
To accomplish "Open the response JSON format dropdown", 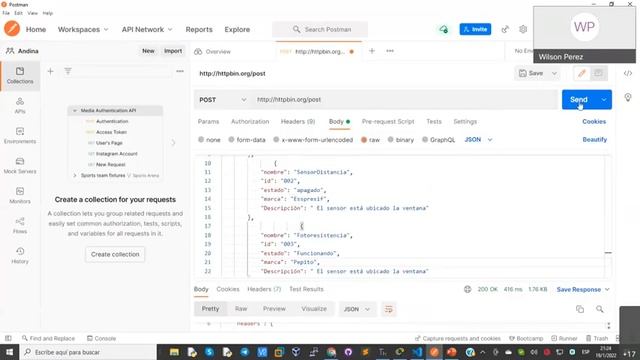I will 356,309.
